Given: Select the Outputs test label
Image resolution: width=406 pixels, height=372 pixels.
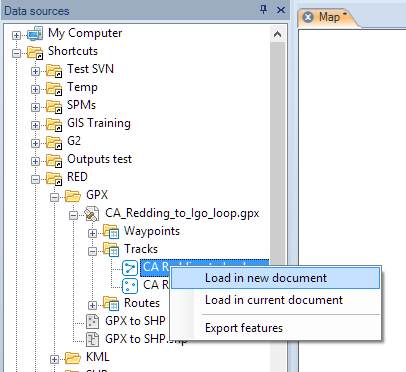Looking at the screenshot, I should 99,159.
